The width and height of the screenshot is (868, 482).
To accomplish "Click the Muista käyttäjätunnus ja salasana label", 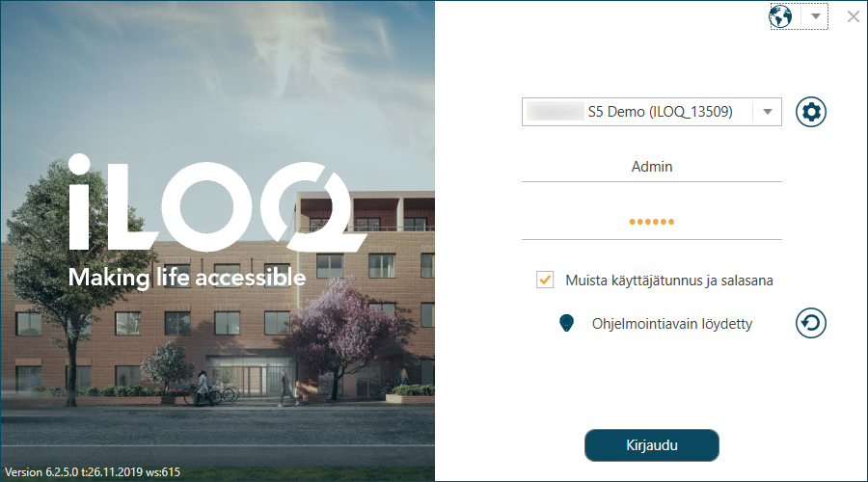I will coord(668,281).
